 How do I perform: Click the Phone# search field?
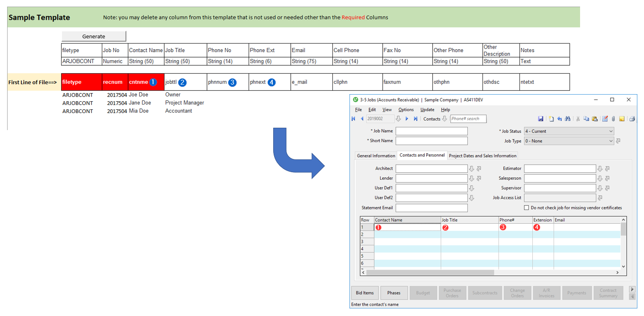(468, 119)
